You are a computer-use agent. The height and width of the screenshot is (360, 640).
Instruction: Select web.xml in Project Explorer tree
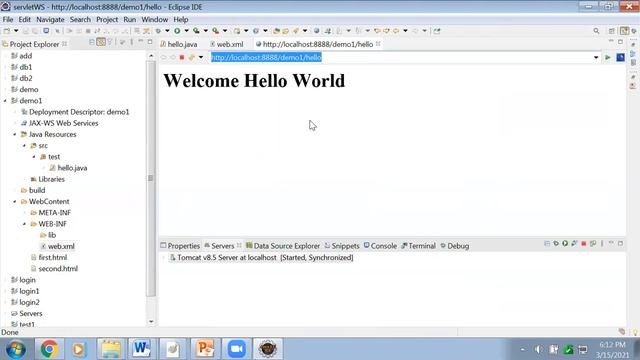(x=57, y=247)
